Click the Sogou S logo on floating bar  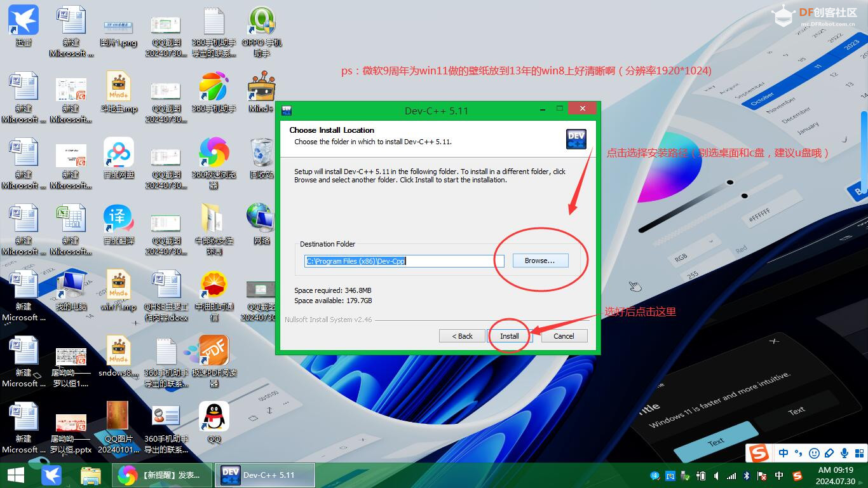758,453
